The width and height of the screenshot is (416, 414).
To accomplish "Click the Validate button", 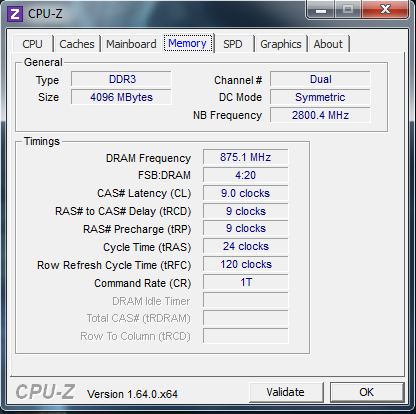I will pos(286,392).
